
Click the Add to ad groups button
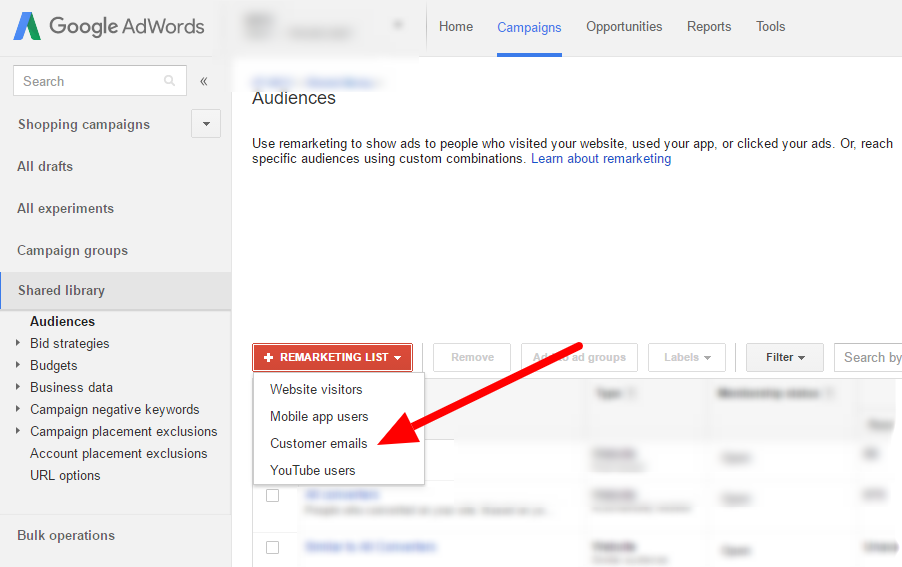(x=579, y=357)
